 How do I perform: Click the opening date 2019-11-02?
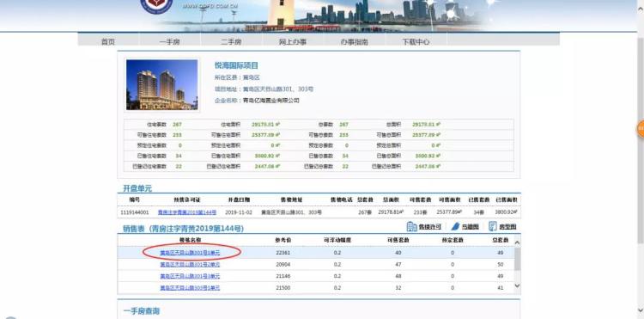[238, 212]
